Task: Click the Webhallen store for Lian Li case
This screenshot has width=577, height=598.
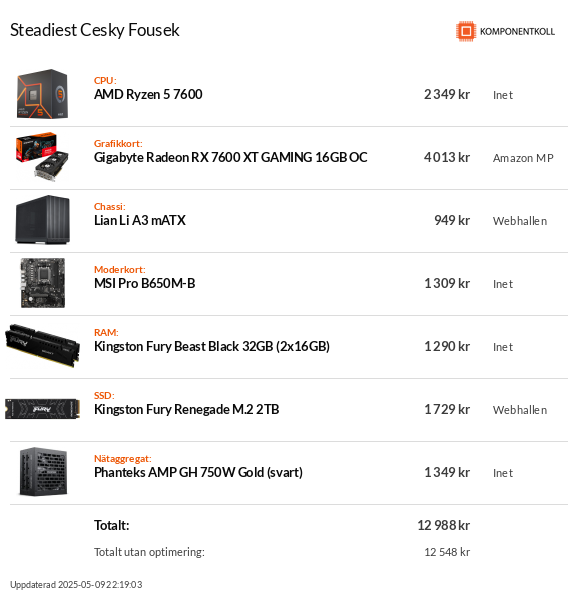Action: tap(520, 221)
